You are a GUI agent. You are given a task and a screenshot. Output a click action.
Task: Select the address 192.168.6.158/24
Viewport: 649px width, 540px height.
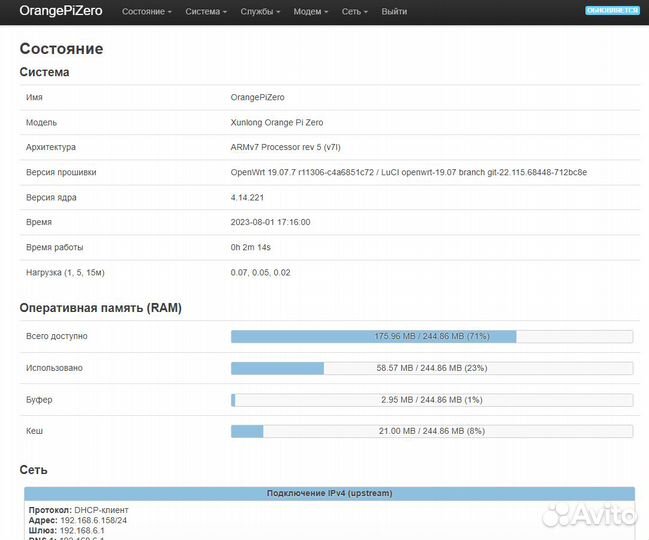point(94,520)
